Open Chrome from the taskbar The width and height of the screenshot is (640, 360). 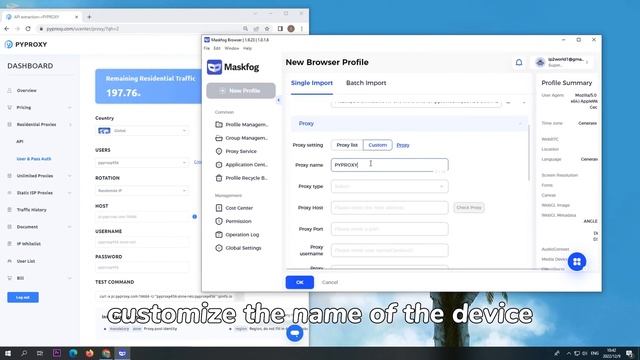(106, 353)
